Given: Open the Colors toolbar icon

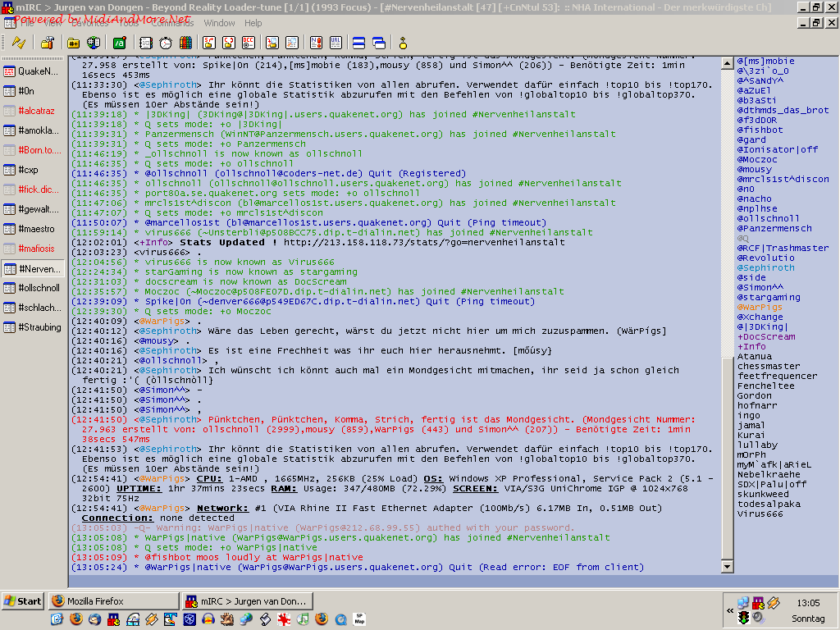Looking at the screenshot, I should pyautogui.click(x=186, y=43).
